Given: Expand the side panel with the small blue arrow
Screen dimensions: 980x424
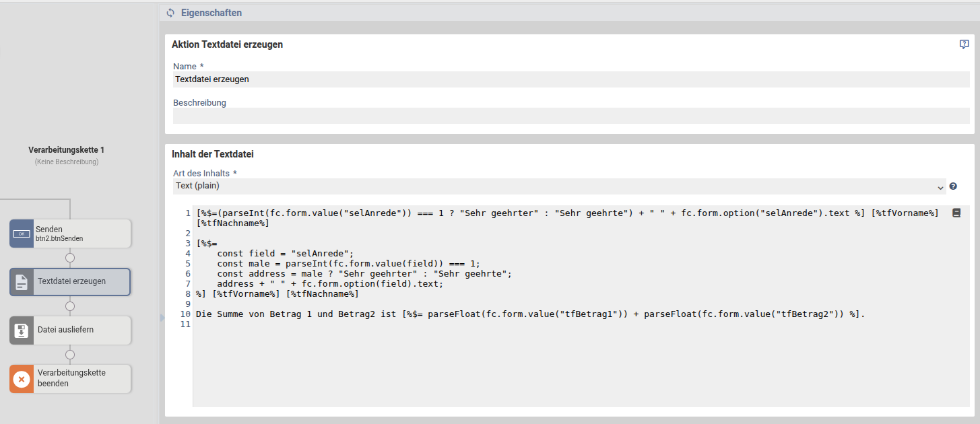Looking at the screenshot, I should click(x=162, y=318).
